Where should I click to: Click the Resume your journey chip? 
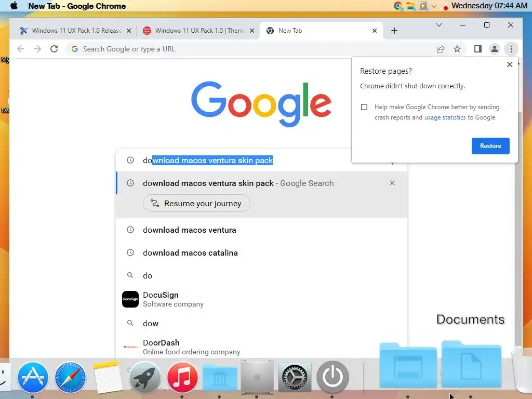tap(196, 203)
